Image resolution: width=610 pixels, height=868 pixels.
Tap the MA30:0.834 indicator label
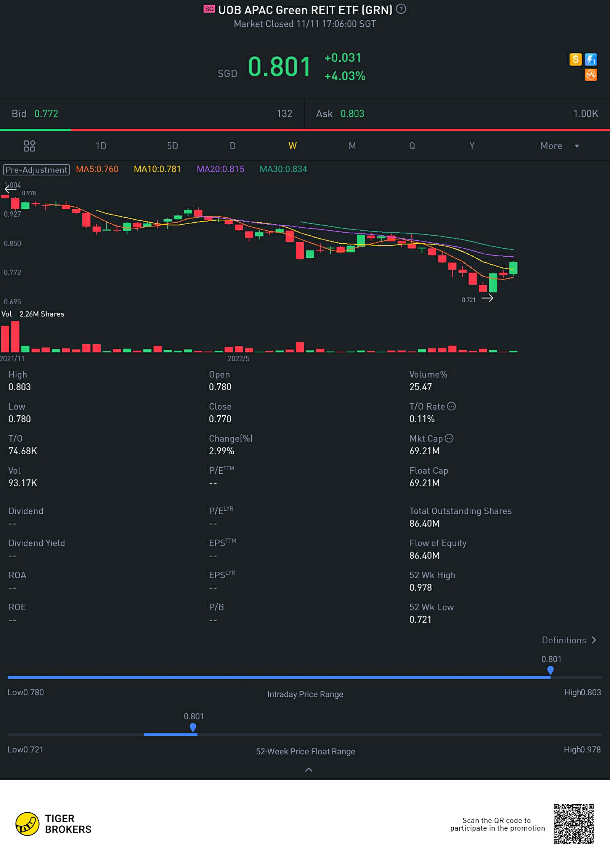[283, 169]
